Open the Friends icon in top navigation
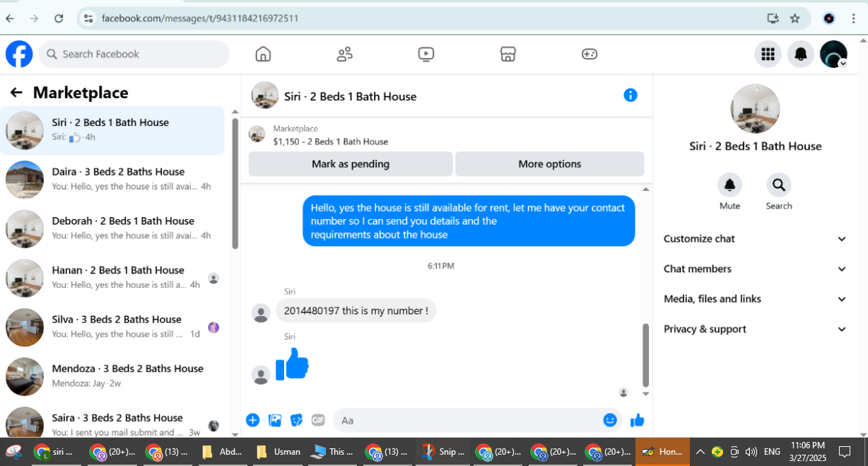 click(345, 54)
